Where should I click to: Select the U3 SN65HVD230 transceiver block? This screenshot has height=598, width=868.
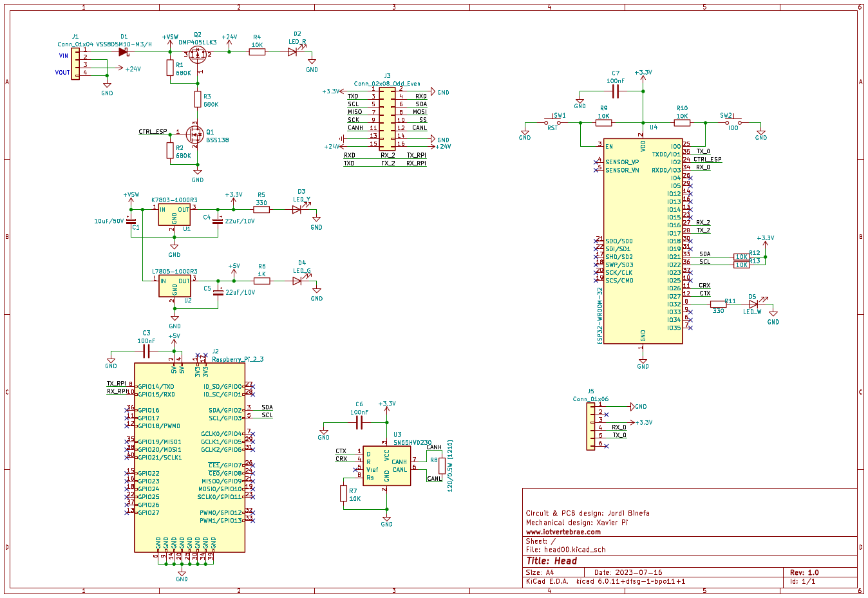pos(387,466)
